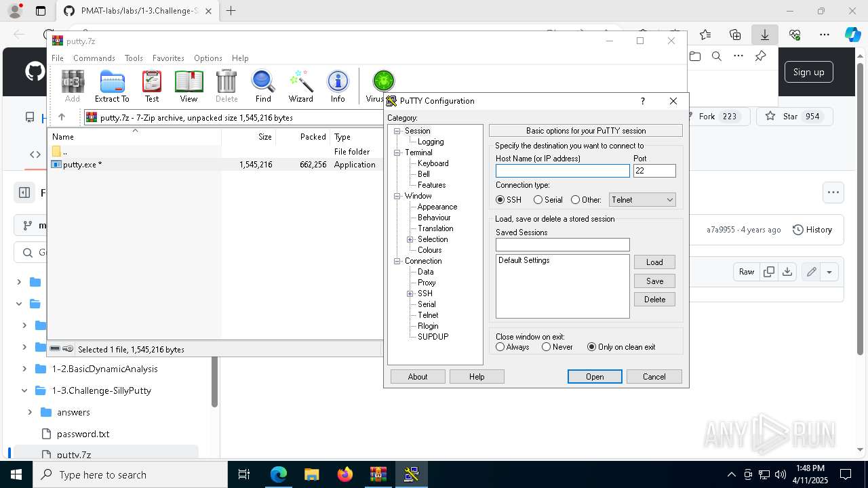Screen dimensions: 868x488
Task: Click the Open button in PuTTY
Action: [x=595, y=377]
